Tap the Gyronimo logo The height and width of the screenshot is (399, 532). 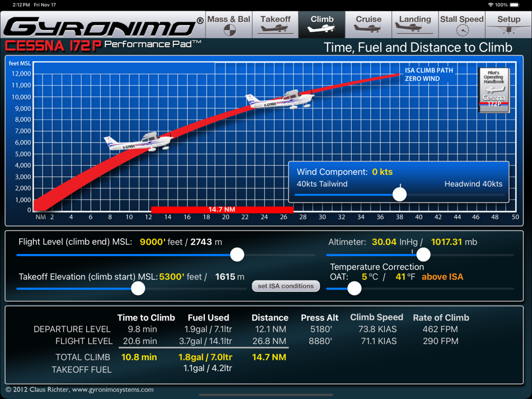click(104, 26)
